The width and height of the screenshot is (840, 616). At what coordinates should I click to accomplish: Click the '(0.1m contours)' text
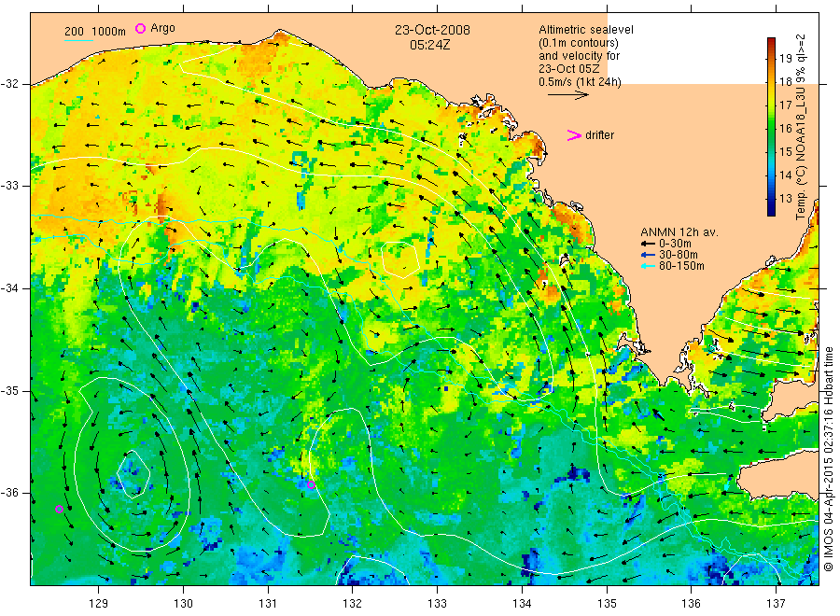point(579,43)
